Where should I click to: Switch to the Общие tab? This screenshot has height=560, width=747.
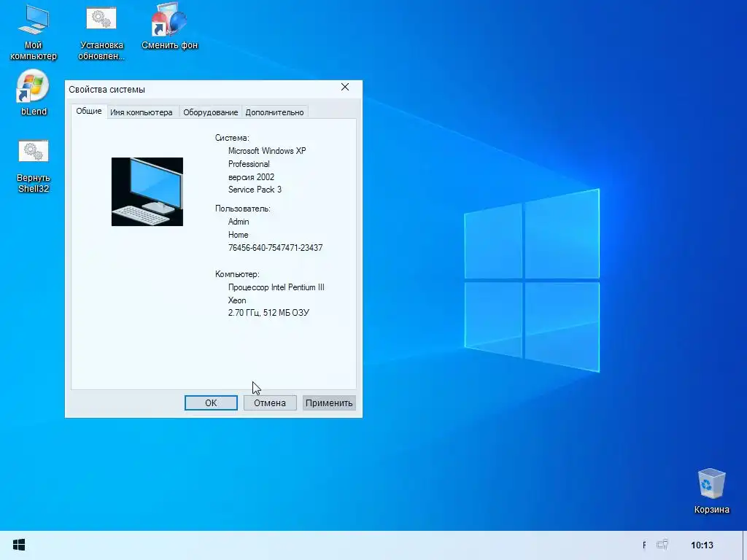(x=89, y=111)
